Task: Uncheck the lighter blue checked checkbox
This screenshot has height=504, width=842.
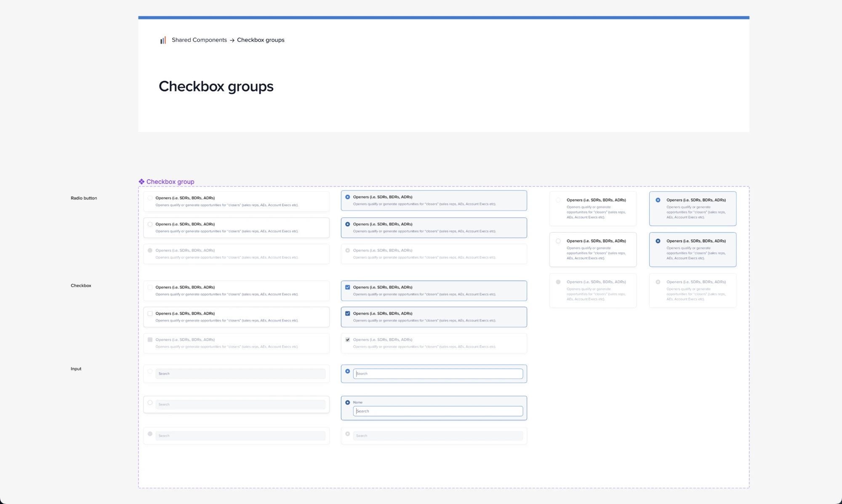Action: tap(347, 287)
